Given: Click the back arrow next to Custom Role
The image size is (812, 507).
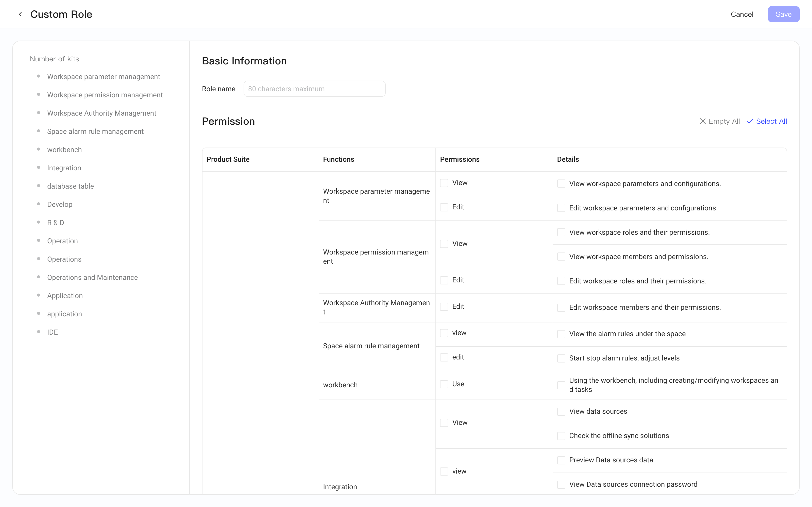Looking at the screenshot, I should coord(21,14).
